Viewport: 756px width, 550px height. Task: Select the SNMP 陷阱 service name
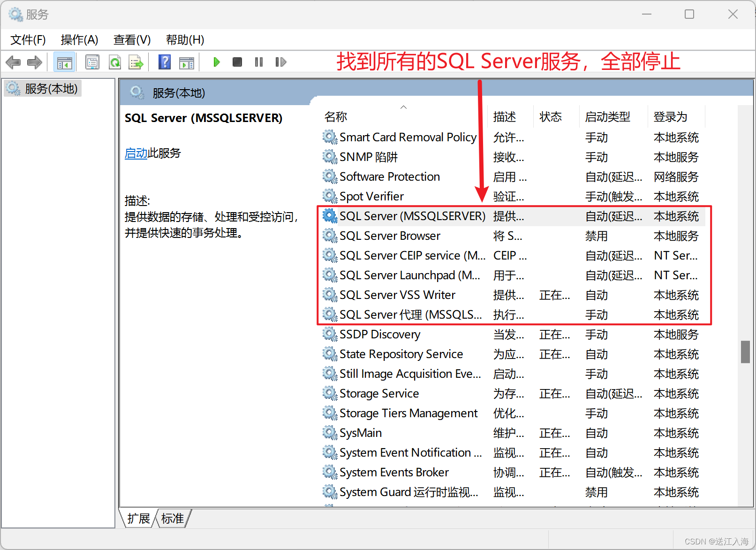coord(369,157)
